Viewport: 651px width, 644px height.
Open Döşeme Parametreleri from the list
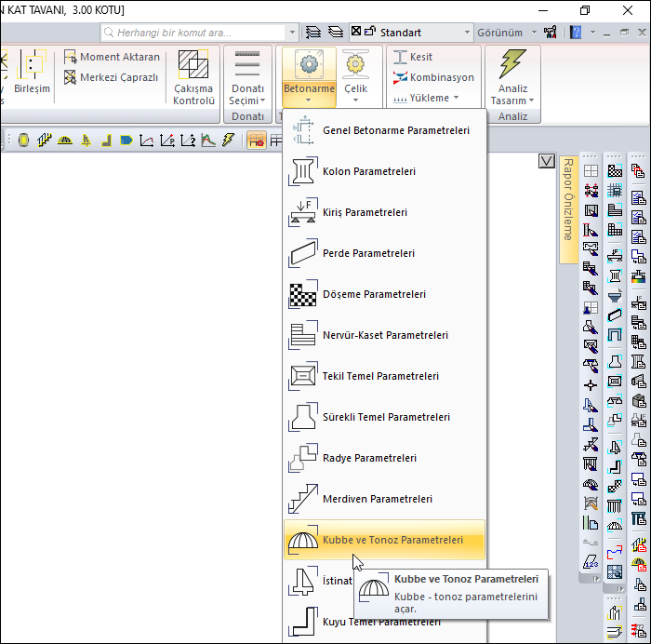point(374,294)
